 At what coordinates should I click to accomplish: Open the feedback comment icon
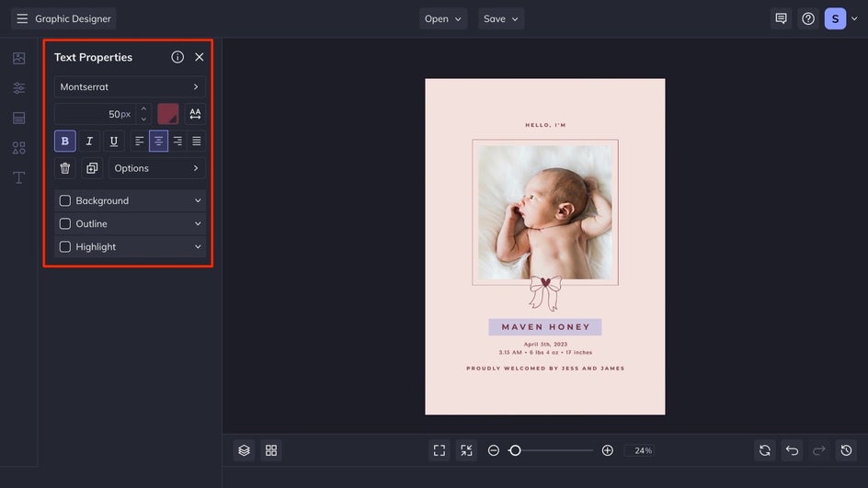coord(781,18)
